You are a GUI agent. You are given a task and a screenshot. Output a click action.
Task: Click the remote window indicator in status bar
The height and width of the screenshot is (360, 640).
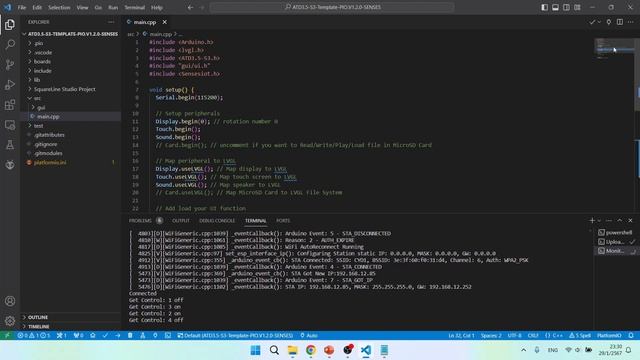coord(7,336)
